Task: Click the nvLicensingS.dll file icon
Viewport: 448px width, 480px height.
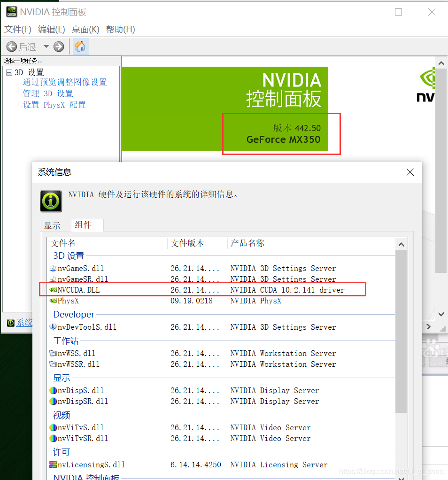Action: [x=53, y=465]
